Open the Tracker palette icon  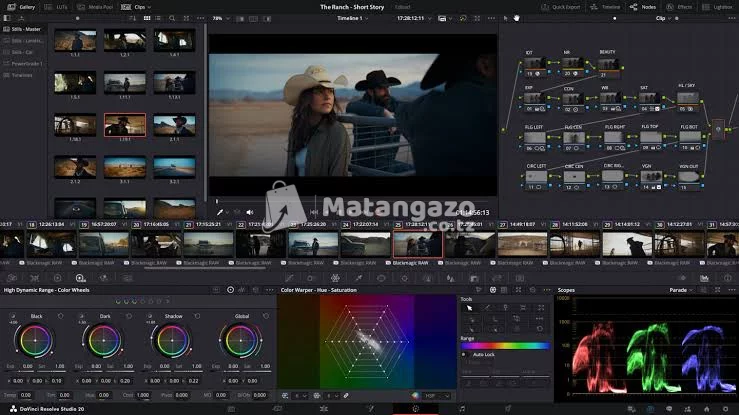404,278
